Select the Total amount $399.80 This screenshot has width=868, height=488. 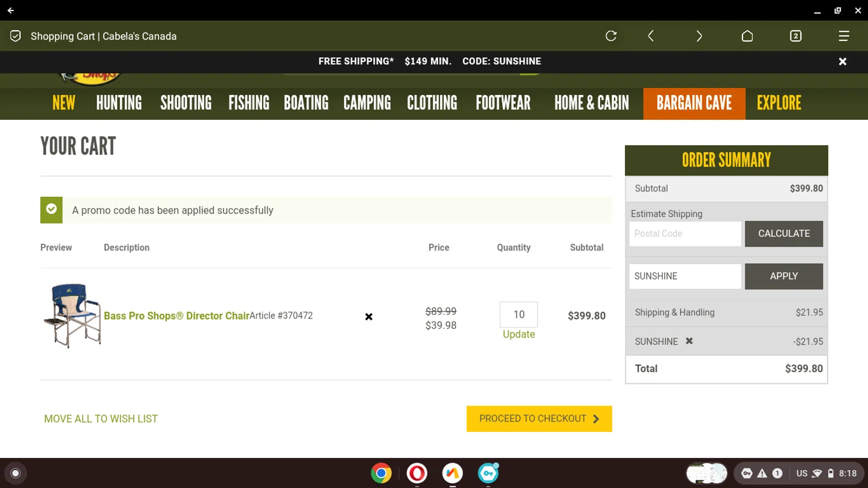click(804, 368)
